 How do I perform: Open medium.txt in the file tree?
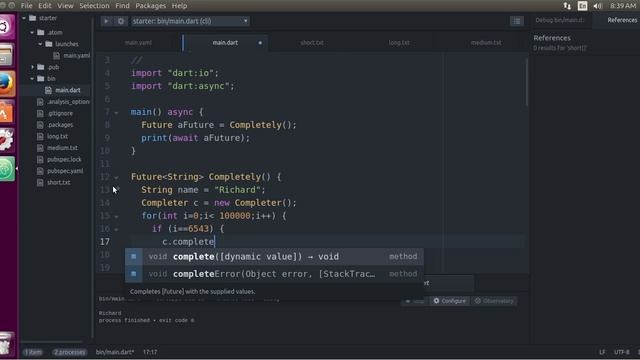coord(62,148)
